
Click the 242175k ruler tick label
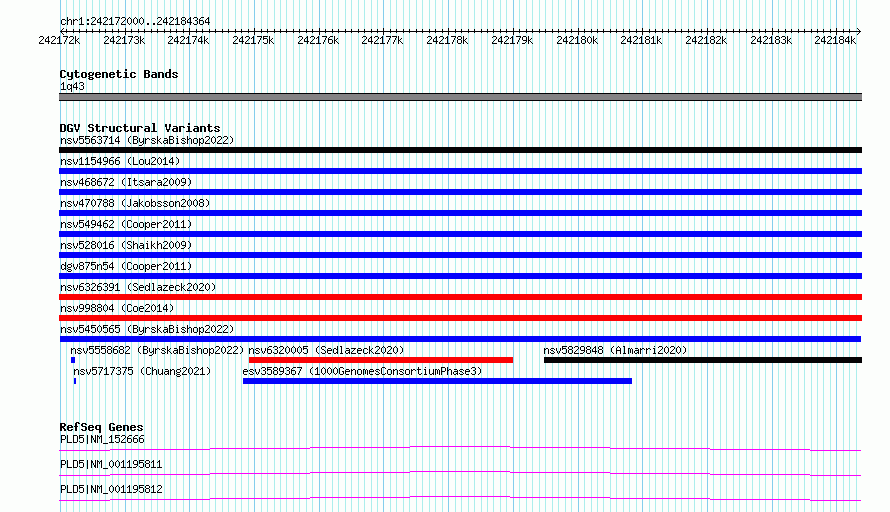click(253, 40)
